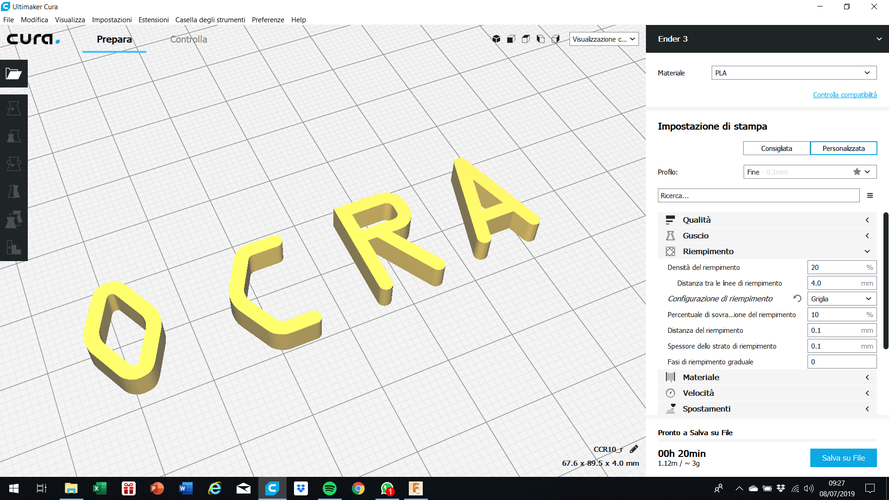Reset Configurazione di riempimento with revert arrow
889x500 pixels.
[x=797, y=298]
